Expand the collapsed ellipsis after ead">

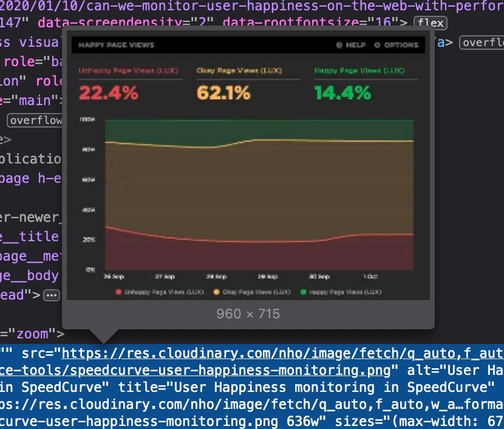(x=52, y=295)
